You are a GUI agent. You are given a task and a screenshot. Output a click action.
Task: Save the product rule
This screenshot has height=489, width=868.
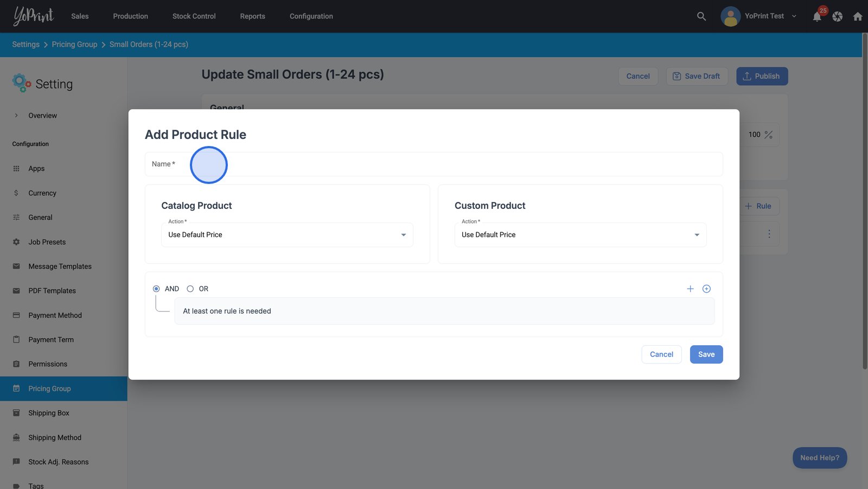(x=706, y=354)
